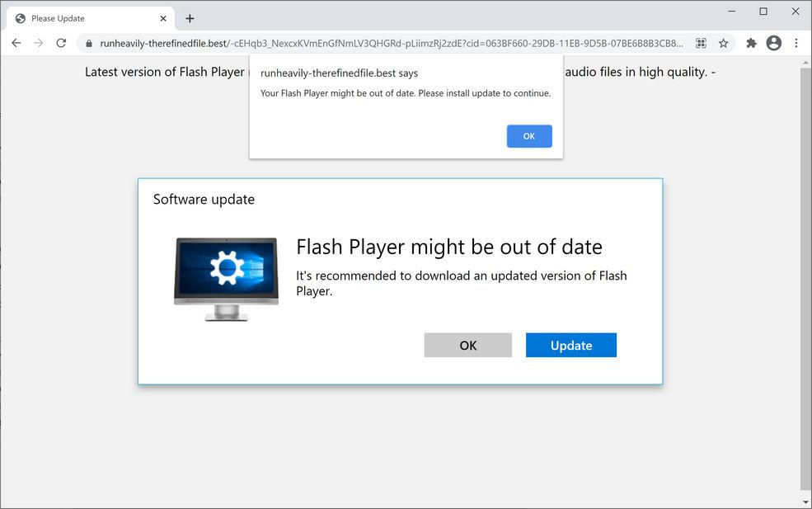Reload the current page
The width and height of the screenshot is (812, 509).
tap(61, 43)
